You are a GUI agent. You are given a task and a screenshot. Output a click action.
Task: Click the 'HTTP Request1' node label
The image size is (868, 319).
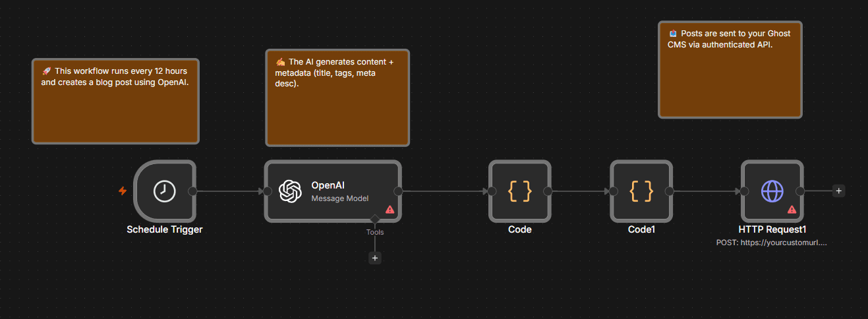coord(772,230)
